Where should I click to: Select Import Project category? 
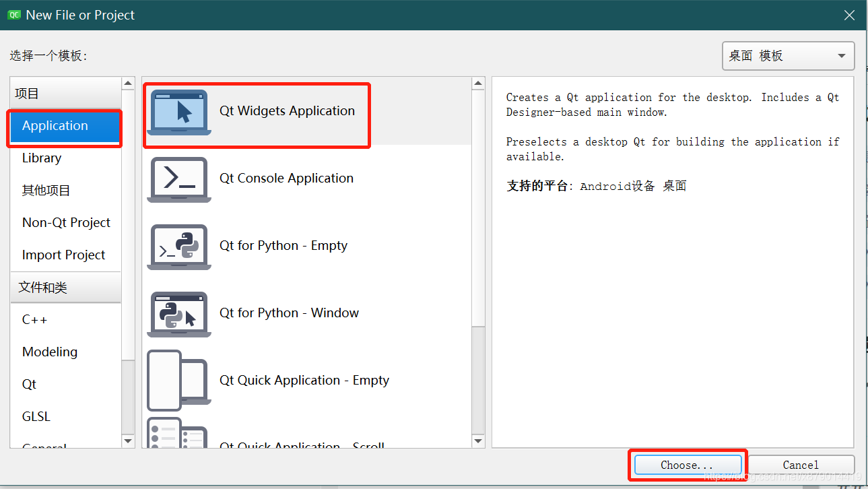65,255
